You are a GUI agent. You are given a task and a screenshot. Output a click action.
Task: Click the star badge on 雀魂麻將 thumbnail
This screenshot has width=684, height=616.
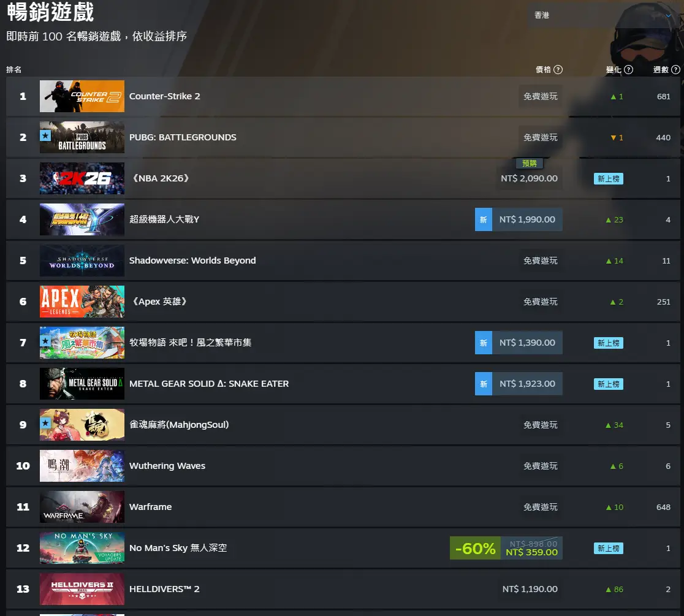click(45, 423)
